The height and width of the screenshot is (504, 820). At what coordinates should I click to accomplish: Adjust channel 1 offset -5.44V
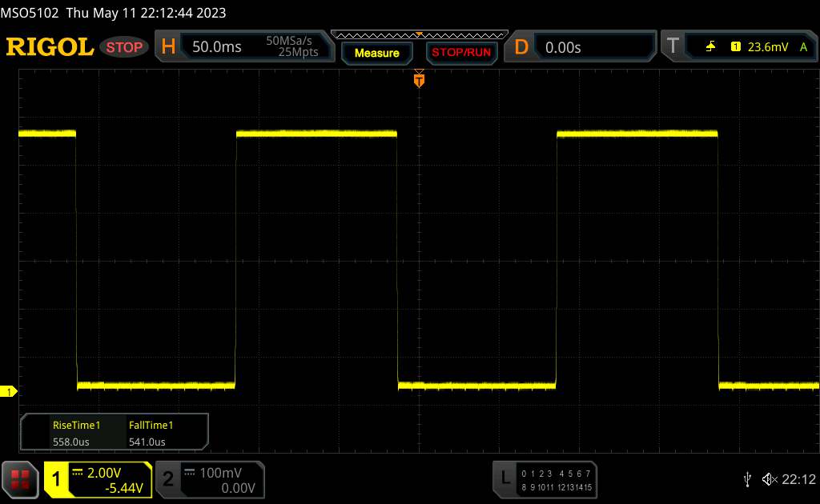(124, 488)
